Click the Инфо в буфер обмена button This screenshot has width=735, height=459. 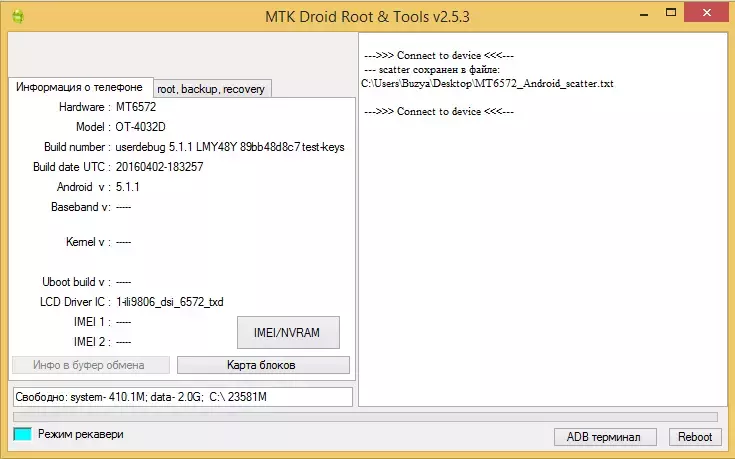[90, 365]
